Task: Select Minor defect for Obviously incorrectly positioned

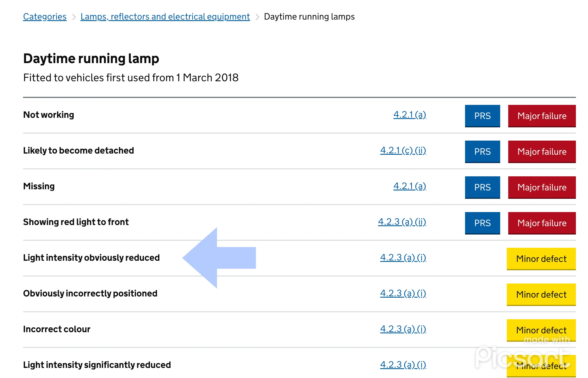Action: (x=541, y=294)
